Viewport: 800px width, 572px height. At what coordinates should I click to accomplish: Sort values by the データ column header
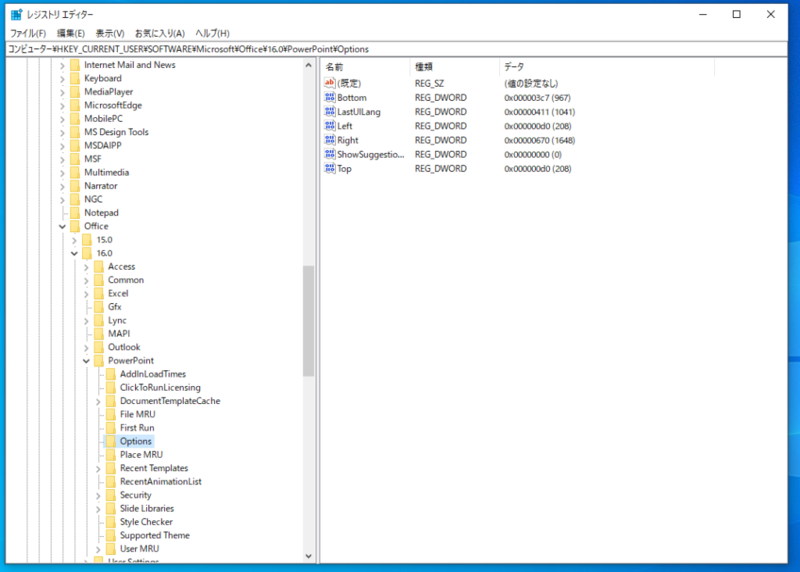pyautogui.click(x=607, y=67)
